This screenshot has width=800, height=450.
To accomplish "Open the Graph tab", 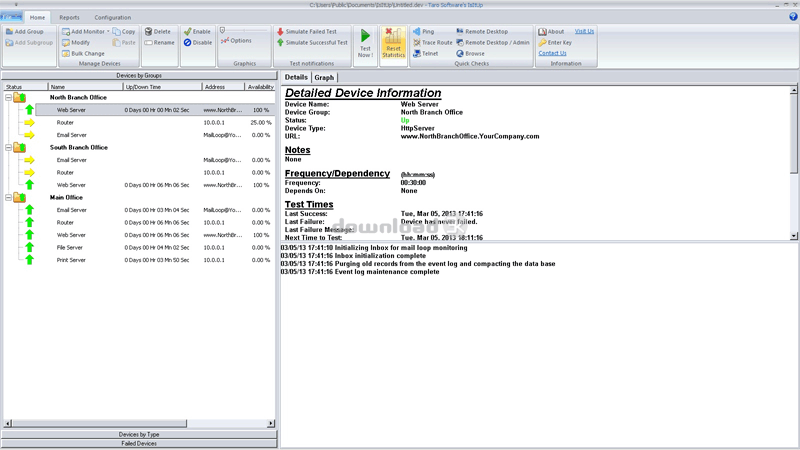I will click(x=324, y=77).
